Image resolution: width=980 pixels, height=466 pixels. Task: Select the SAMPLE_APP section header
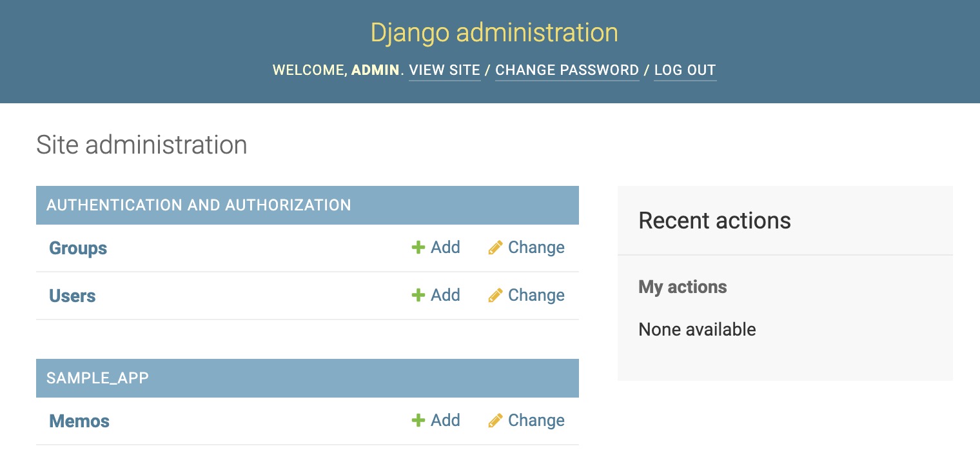click(97, 378)
